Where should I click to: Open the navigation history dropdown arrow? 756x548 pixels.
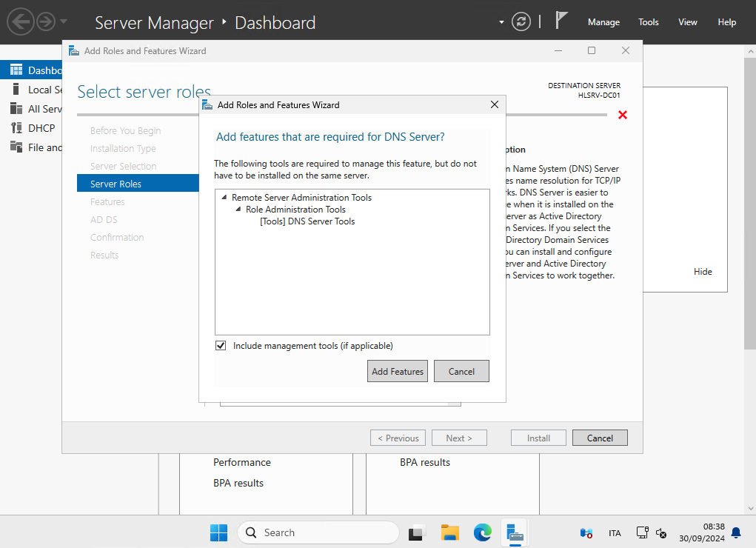click(x=64, y=21)
